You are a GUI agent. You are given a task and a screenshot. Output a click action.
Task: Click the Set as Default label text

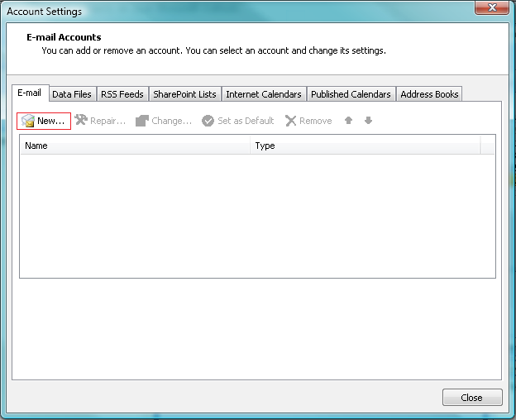[246, 121]
